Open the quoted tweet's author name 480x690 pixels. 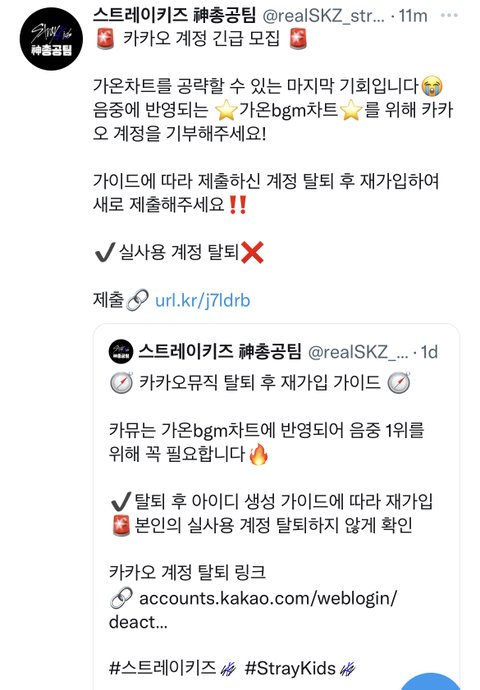[220, 351]
